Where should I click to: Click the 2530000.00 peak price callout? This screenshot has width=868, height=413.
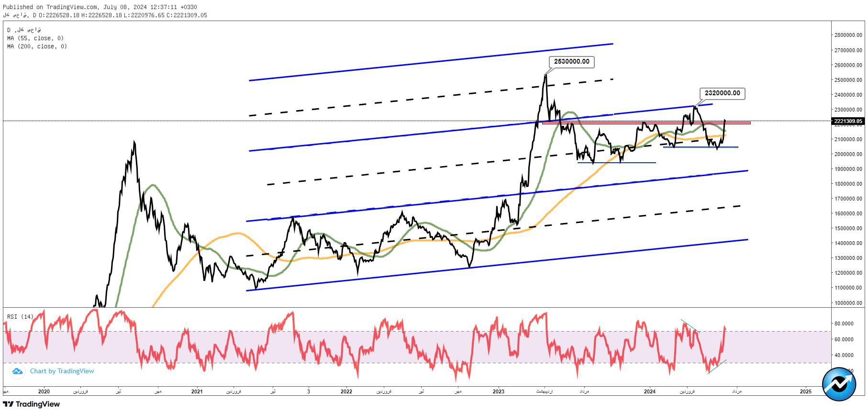[x=571, y=62]
